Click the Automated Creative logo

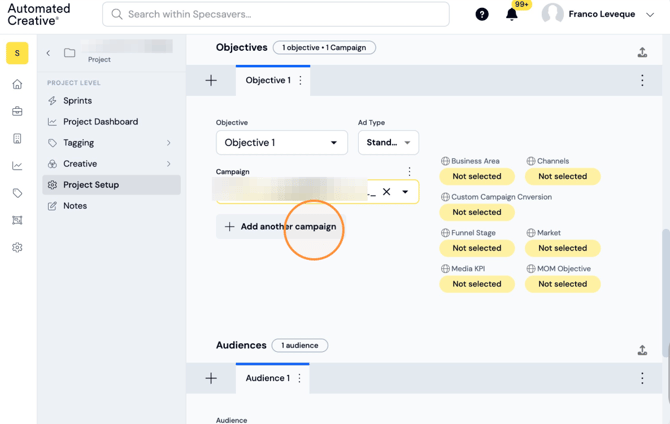(39, 15)
